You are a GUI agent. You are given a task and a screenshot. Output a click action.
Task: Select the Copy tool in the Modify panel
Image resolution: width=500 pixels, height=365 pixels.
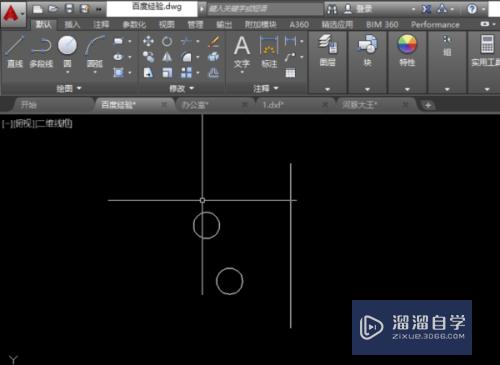[x=148, y=57]
